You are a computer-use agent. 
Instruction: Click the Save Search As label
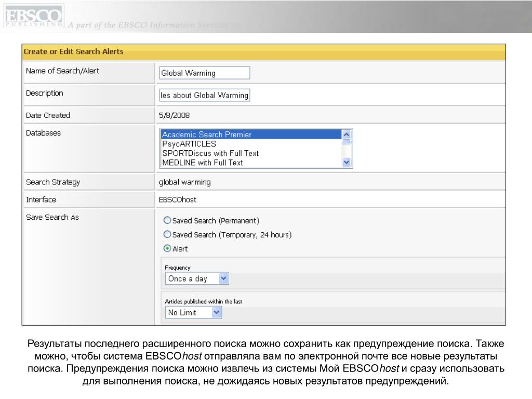[x=52, y=217]
